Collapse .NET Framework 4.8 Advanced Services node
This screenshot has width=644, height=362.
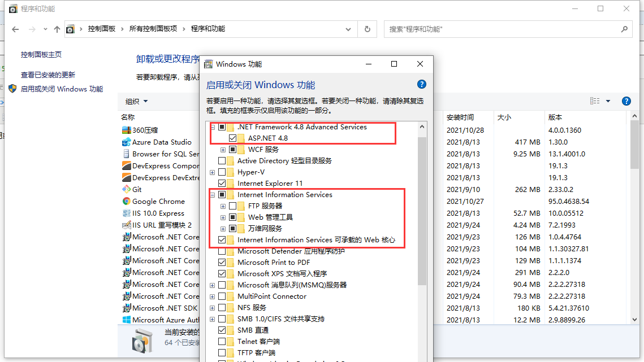tap(213, 127)
